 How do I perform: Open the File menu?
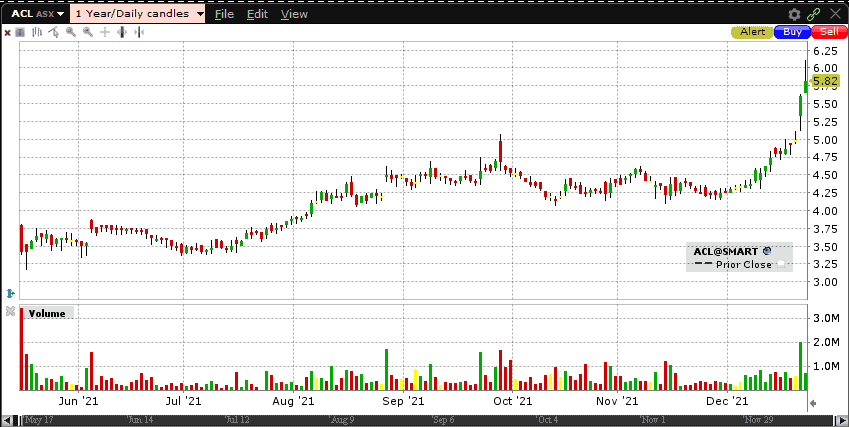(x=224, y=14)
